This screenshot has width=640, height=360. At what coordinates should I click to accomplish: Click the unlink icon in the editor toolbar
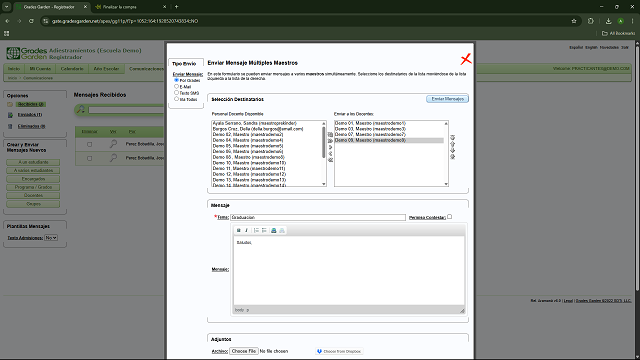[x=282, y=231]
